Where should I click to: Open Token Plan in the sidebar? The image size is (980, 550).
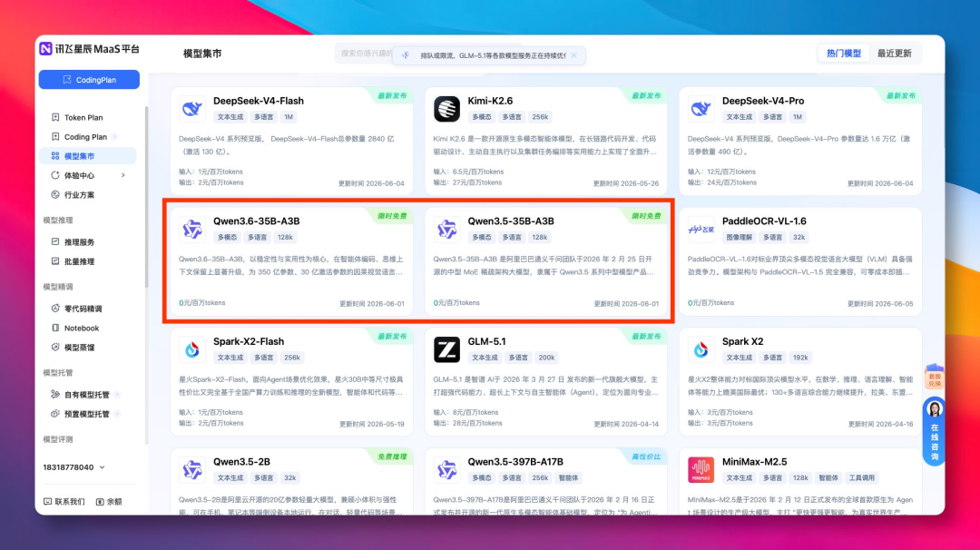pos(83,117)
